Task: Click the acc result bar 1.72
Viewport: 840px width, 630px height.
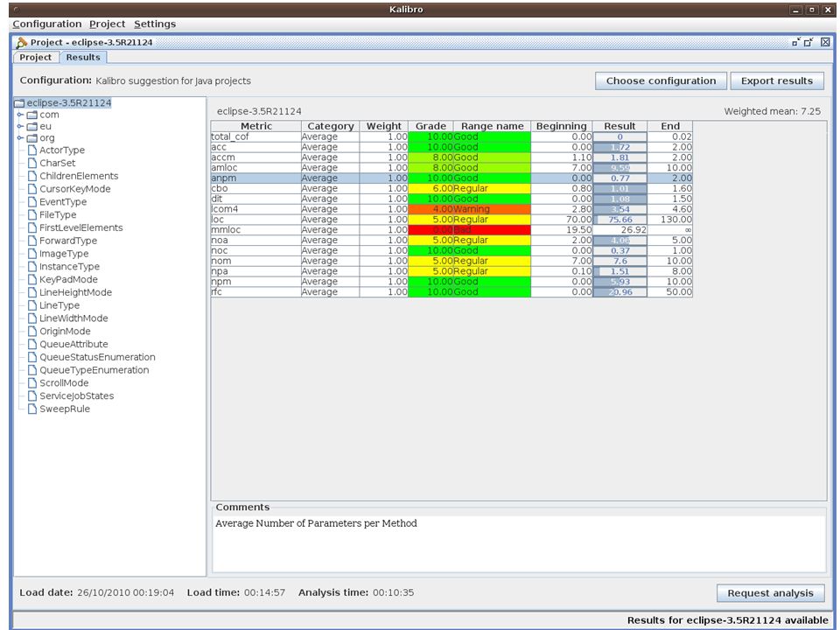Action: pyautogui.click(x=619, y=147)
